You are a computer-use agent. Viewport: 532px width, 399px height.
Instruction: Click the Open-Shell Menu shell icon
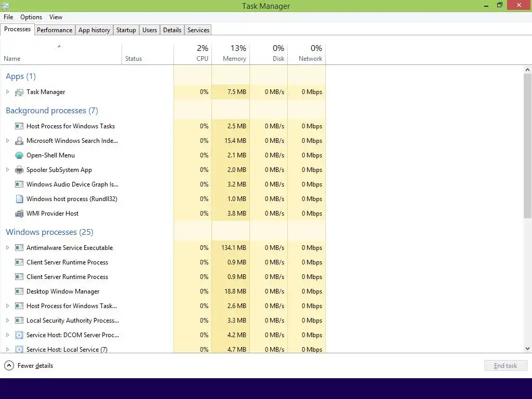[x=19, y=155]
